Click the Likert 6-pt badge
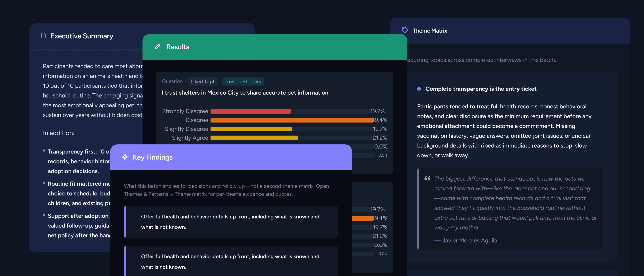Screen dimensions: 644x276 [x=203, y=82]
